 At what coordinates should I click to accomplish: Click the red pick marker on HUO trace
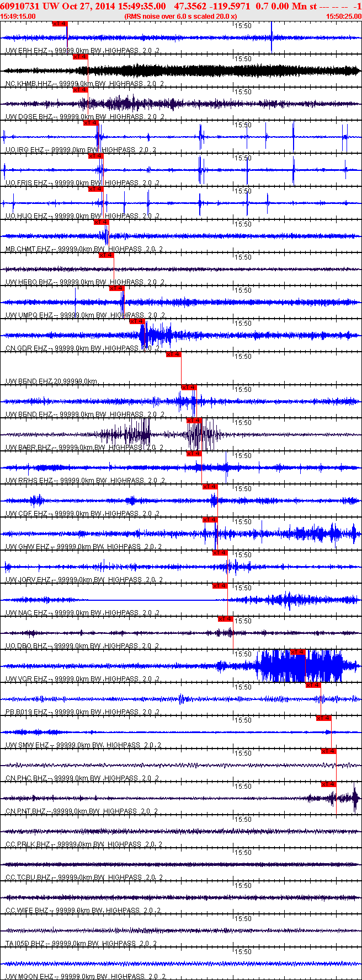coord(95,189)
